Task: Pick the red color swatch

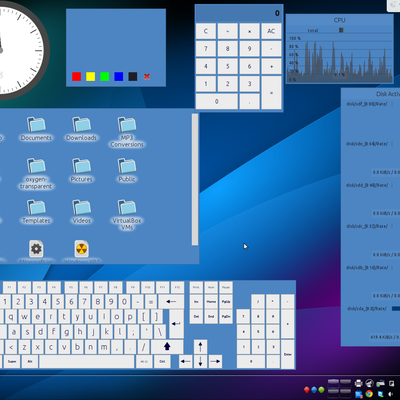Action: point(77,77)
